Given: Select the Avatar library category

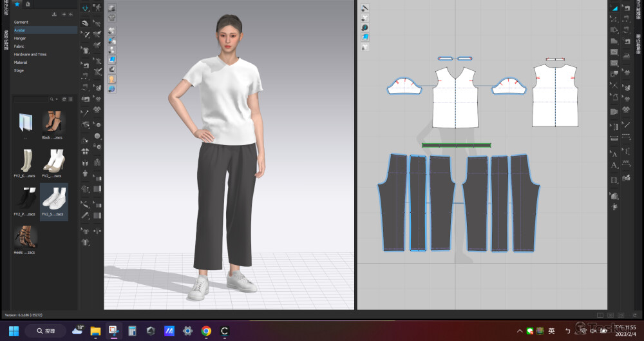Looking at the screenshot, I should [20, 30].
